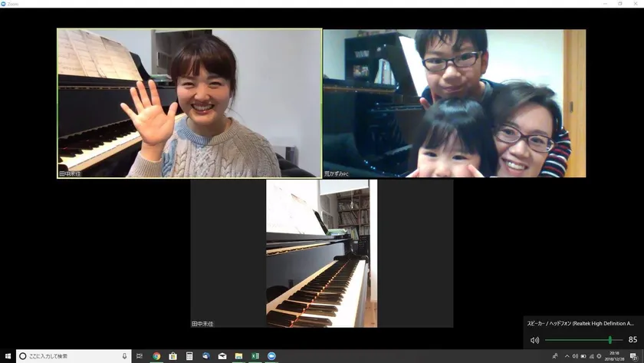
Task: Click the speaker device name in flyout
Action: 580,324
